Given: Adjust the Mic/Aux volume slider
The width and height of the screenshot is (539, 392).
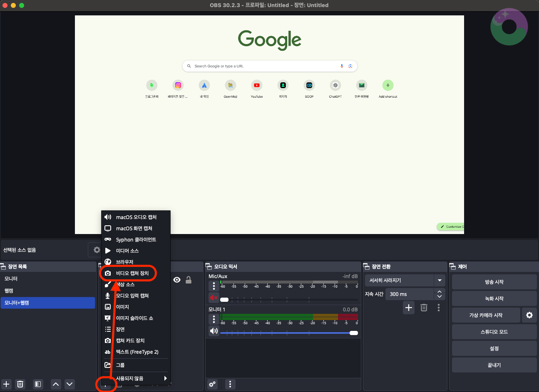Looking at the screenshot, I should tap(289, 299).
